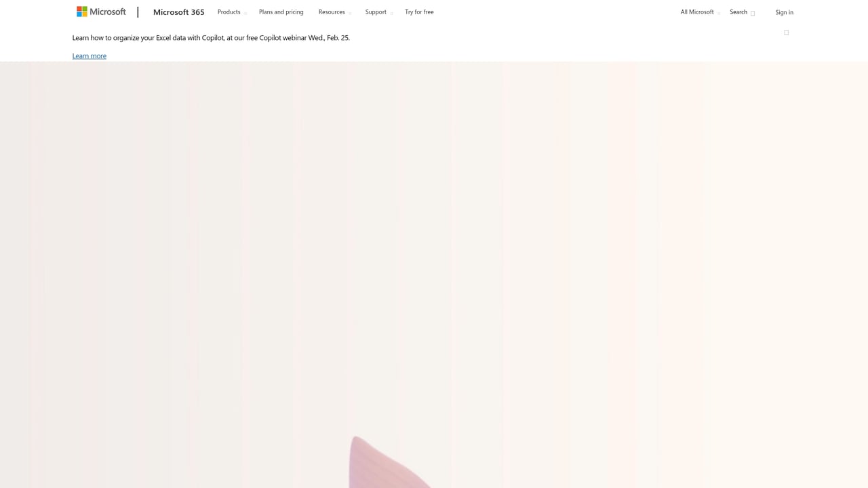Screen dimensions: 868x488
Task: Click the chevron icon next to Resources
Action: (x=351, y=13)
